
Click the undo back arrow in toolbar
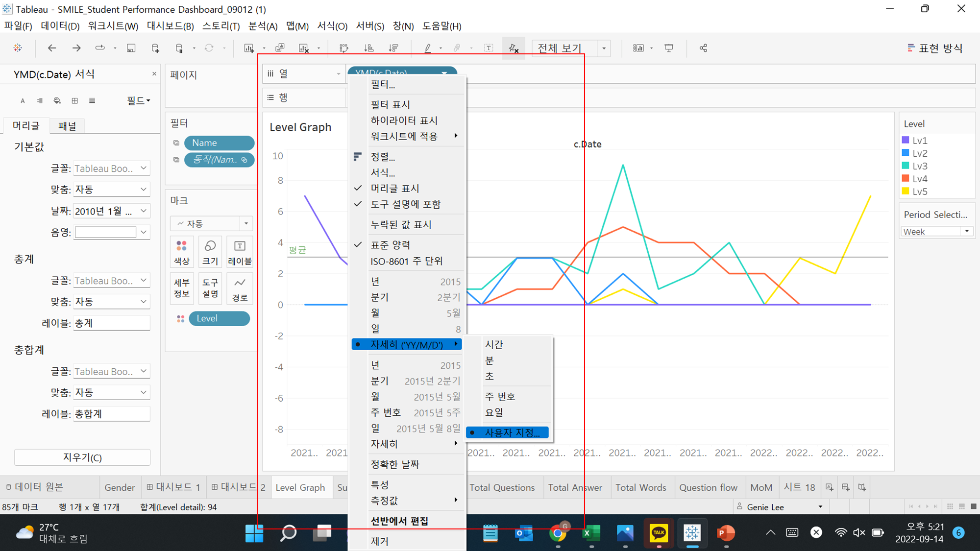point(51,48)
